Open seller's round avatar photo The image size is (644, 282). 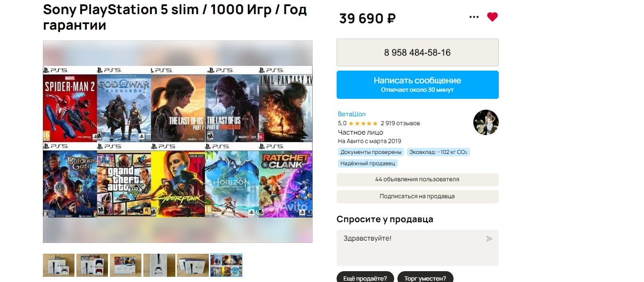tap(486, 122)
